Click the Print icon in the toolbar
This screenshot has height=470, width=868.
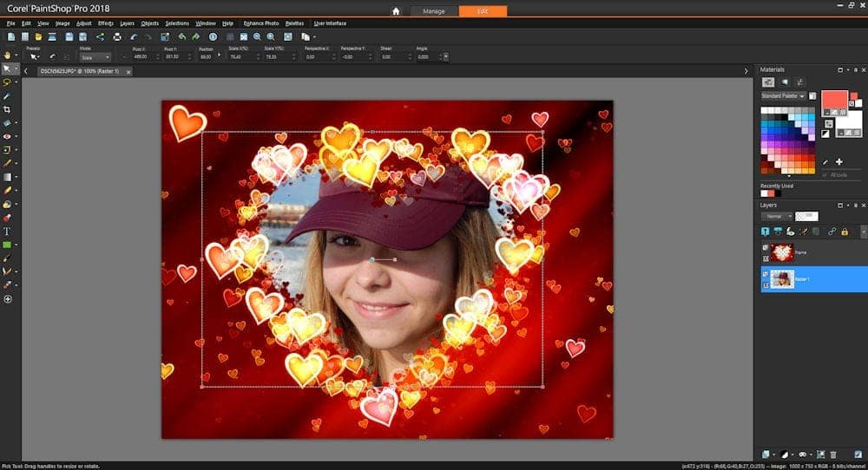click(117, 37)
